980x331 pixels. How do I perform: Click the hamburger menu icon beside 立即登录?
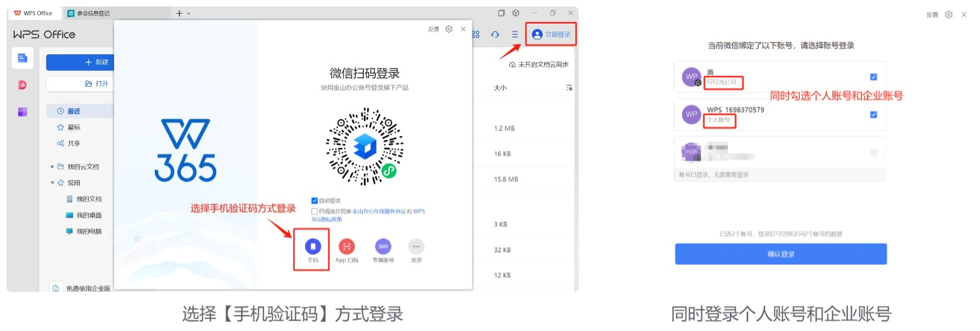click(x=515, y=35)
